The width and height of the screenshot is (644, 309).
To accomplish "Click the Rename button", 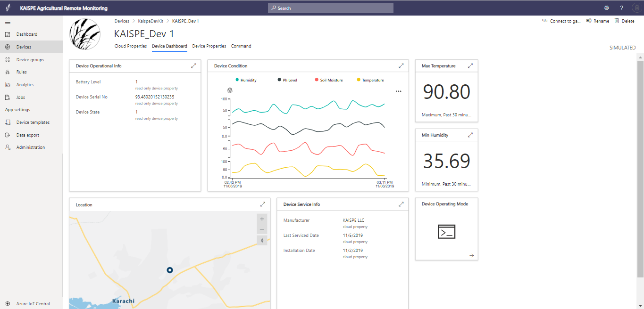I will pos(597,21).
